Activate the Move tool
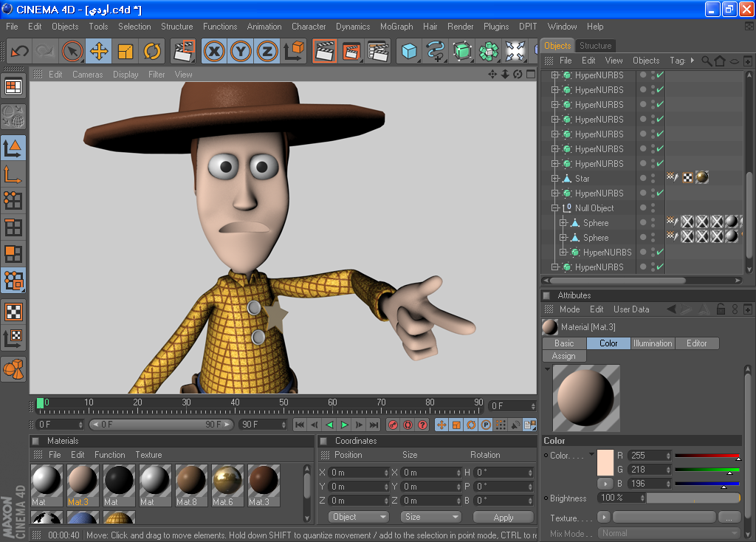This screenshot has width=756, height=542. pos(99,51)
